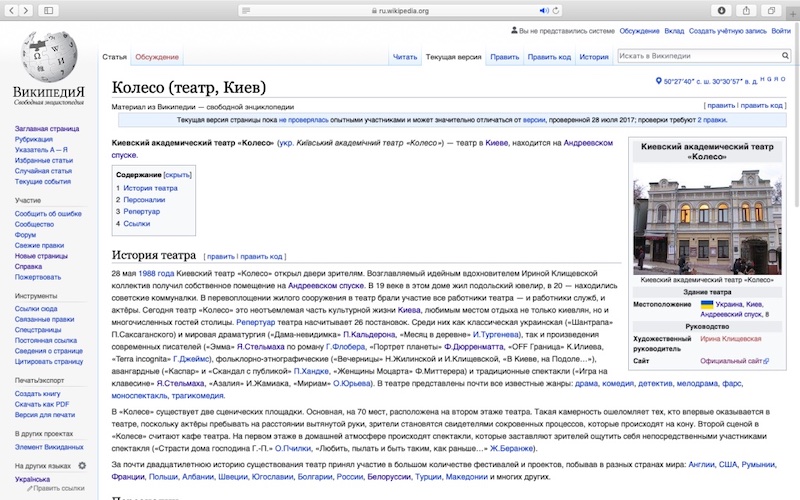This screenshot has height=500, width=800.
Task: Open the Safari share button
Action: coord(746,10)
